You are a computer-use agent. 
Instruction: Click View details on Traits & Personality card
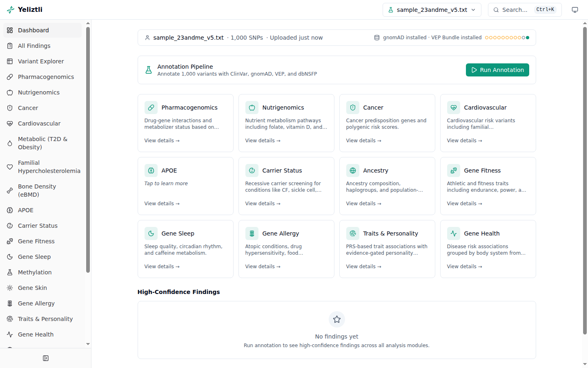364,267
